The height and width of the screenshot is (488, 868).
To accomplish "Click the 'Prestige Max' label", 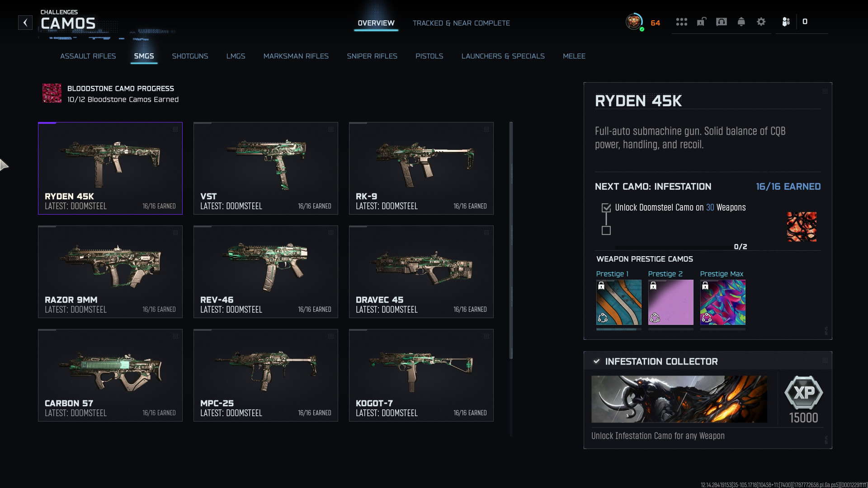I will pos(722,274).
